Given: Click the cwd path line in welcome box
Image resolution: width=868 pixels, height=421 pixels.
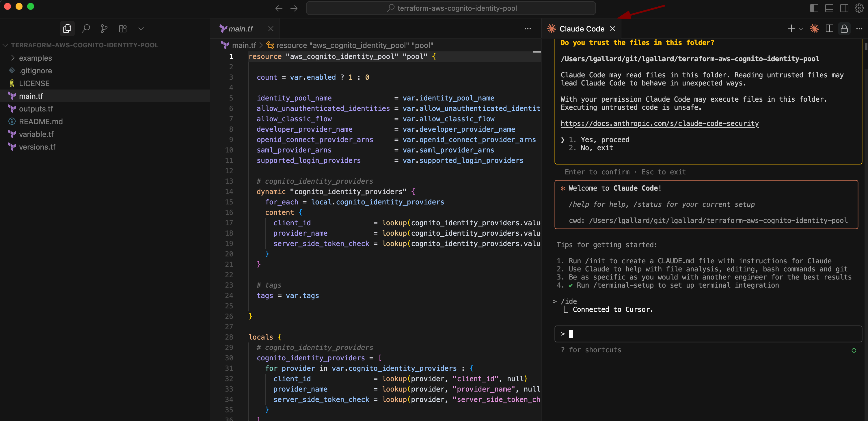Looking at the screenshot, I should coord(708,220).
